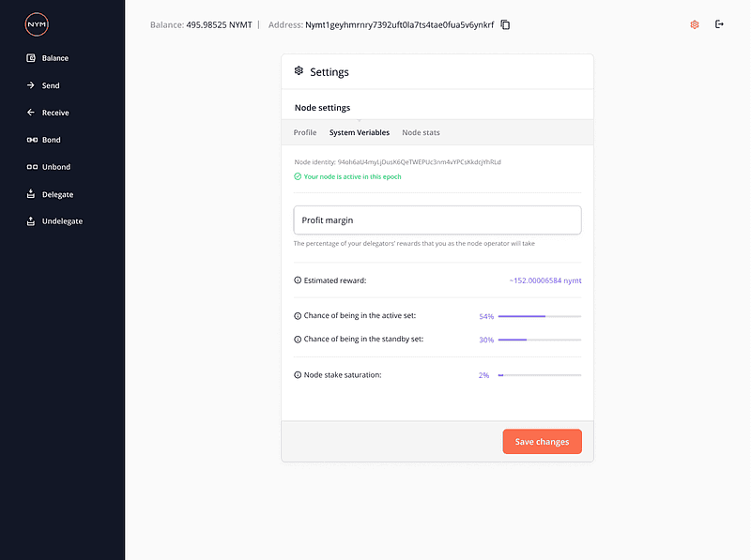Click info icon beside active set chance
Image resolution: width=751 pixels, height=560 pixels.
pos(298,316)
